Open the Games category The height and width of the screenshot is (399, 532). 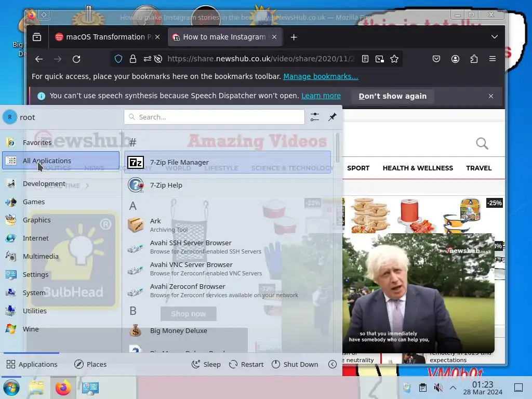(x=61, y=202)
